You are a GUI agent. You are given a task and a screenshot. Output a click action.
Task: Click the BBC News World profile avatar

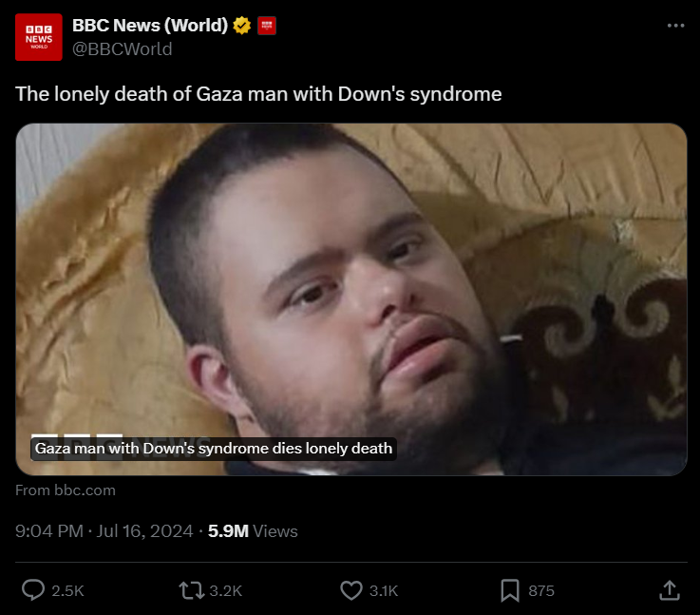coord(39,37)
